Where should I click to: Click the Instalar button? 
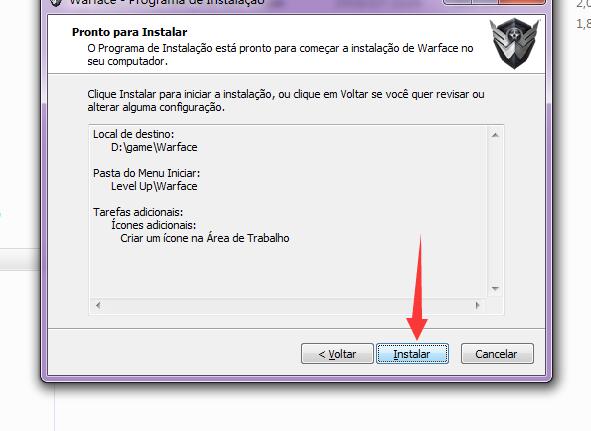tap(412, 354)
